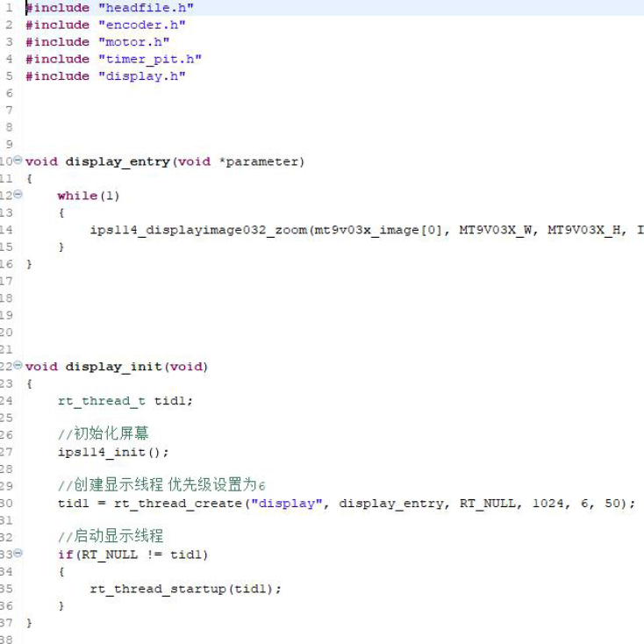The width and height of the screenshot is (644, 644).
Task: Collapse the while(1) loop fold marker
Action: tap(18, 194)
